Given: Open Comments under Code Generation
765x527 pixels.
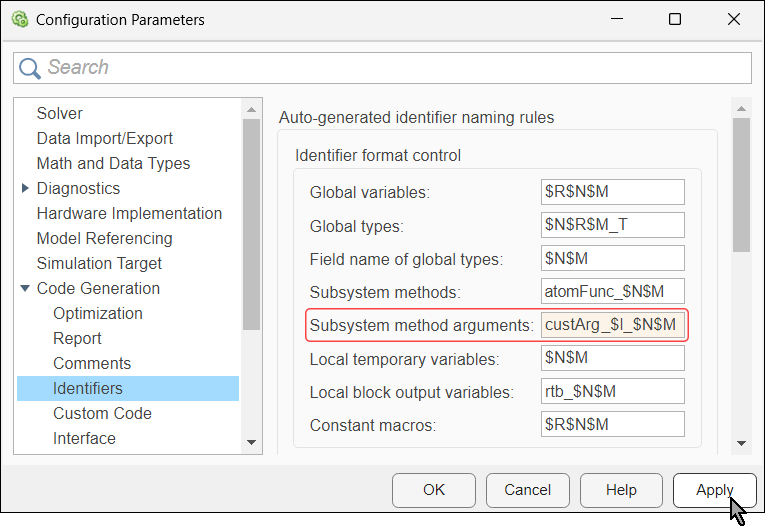Looking at the screenshot, I should tap(92, 363).
